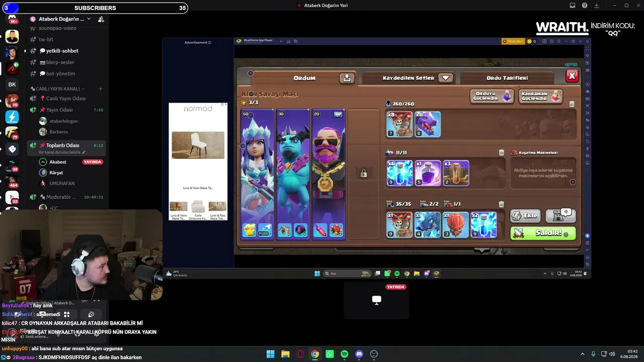Click user UMURFAN in voice channel
Screen dimensions: 644x362
click(62, 184)
